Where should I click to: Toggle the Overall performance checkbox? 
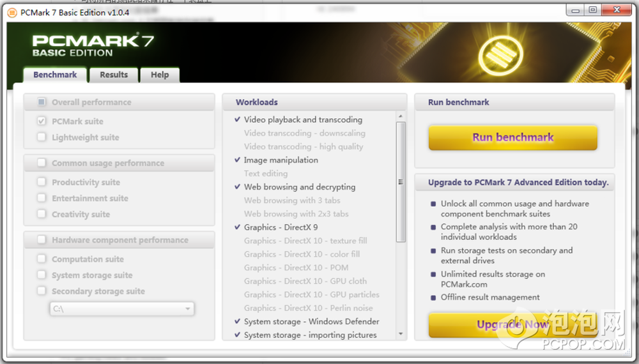pos(42,102)
